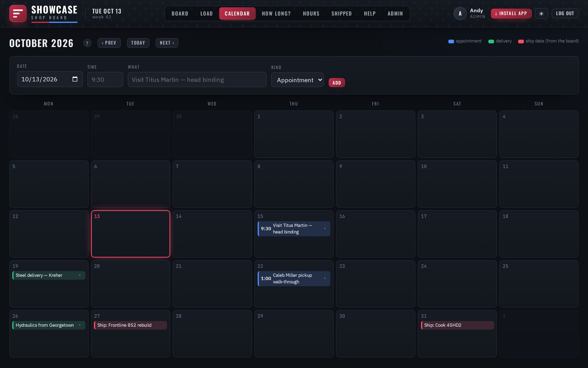This screenshot has height=368, width=588.
Task: Go to the Board tab
Action: 180,13
